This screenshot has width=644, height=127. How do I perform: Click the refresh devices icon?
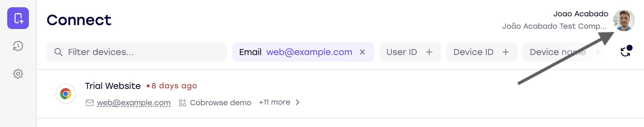626,52
